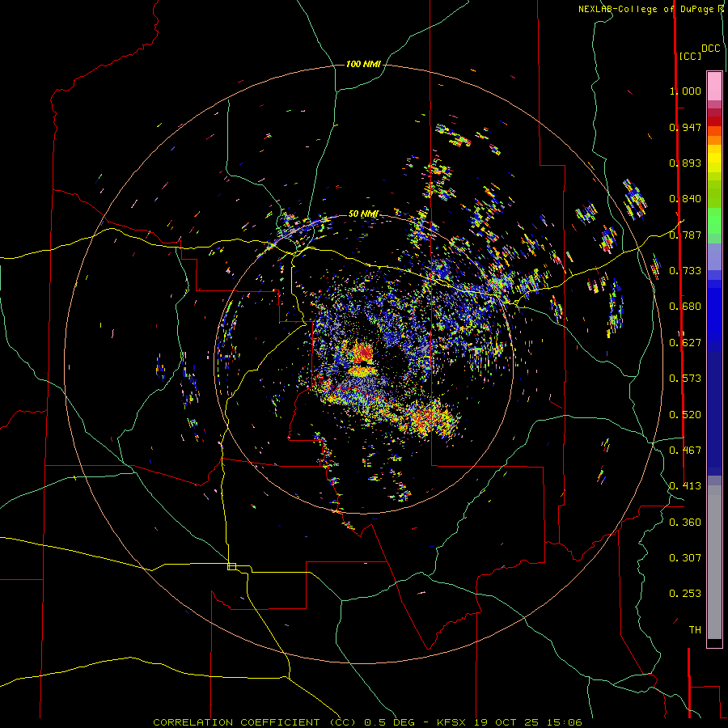This screenshot has height=728, width=728.
Task: Click the "DCC" label above the color scale
Action: point(710,49)
